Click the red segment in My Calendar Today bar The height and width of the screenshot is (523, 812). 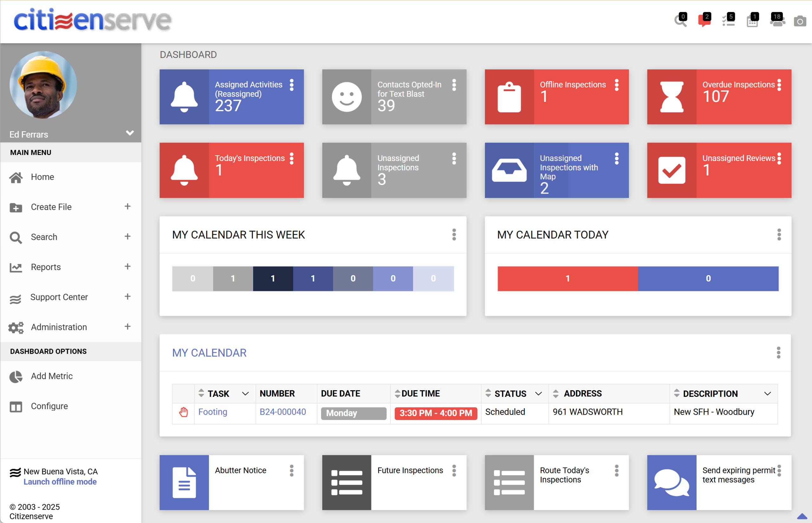click(567, 279)
